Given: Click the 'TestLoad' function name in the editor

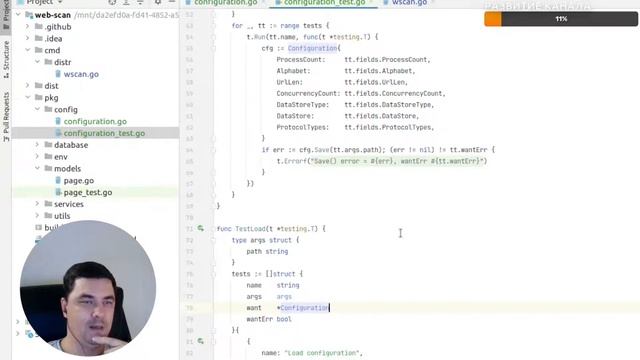Looking at the screenshot, I should pyautogui.click(x=250, y=229).
